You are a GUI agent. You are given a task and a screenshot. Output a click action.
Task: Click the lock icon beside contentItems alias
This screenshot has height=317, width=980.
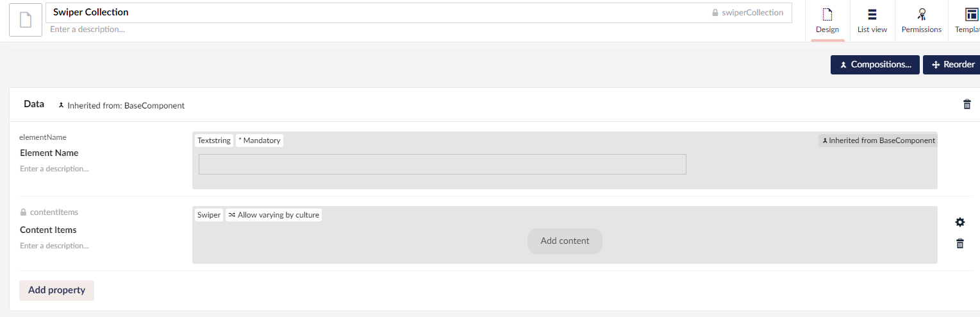point(24,212)
